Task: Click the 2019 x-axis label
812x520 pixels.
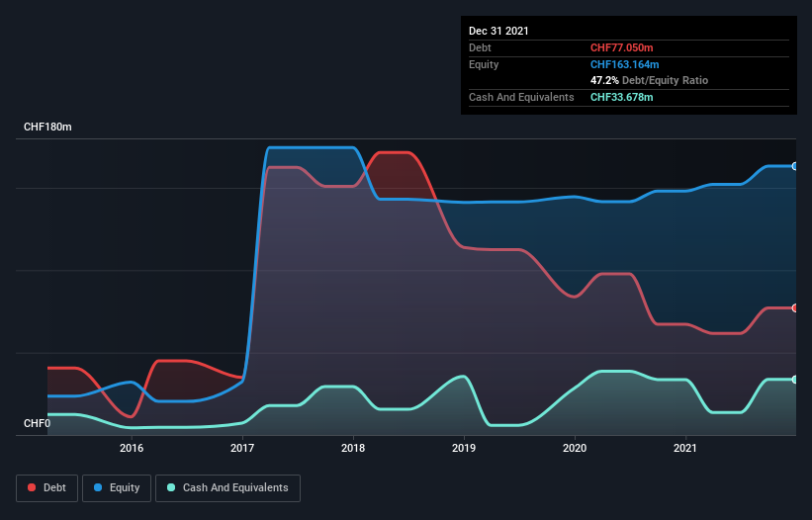Action: tap(464, 448)
